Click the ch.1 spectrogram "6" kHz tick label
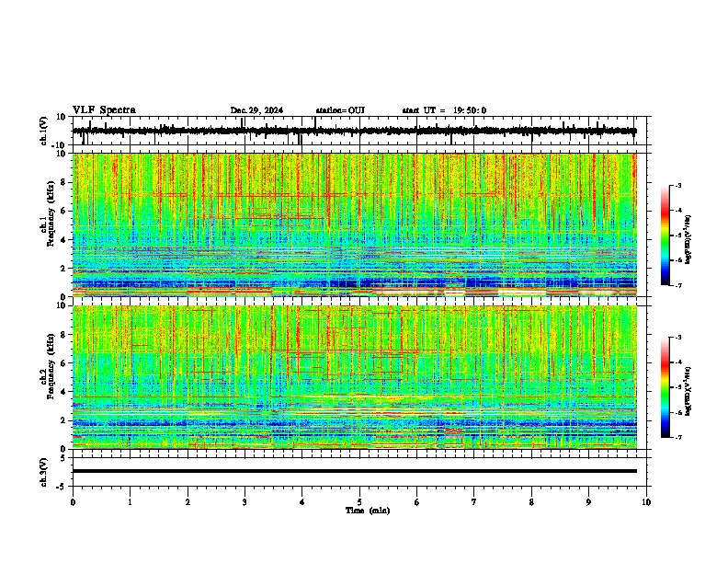Image resolution: width=728 pixels, height=563 pixels. [63, 211]
